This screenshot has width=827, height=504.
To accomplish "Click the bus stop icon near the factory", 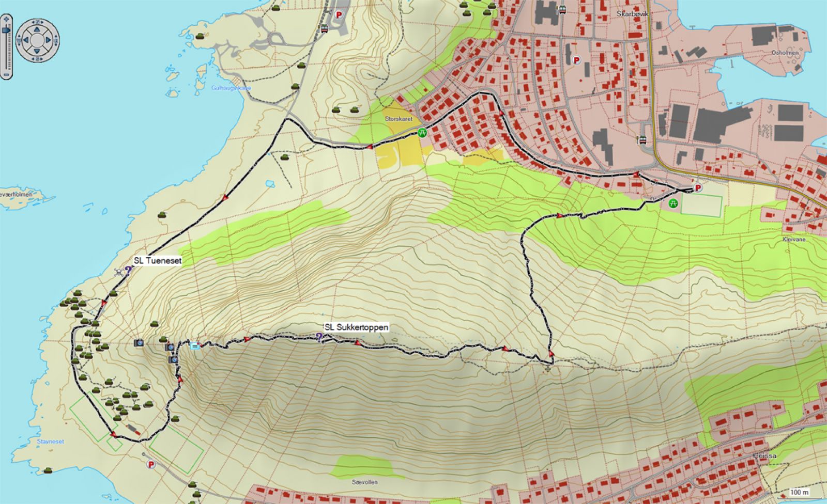I will (x=642, y=139).
